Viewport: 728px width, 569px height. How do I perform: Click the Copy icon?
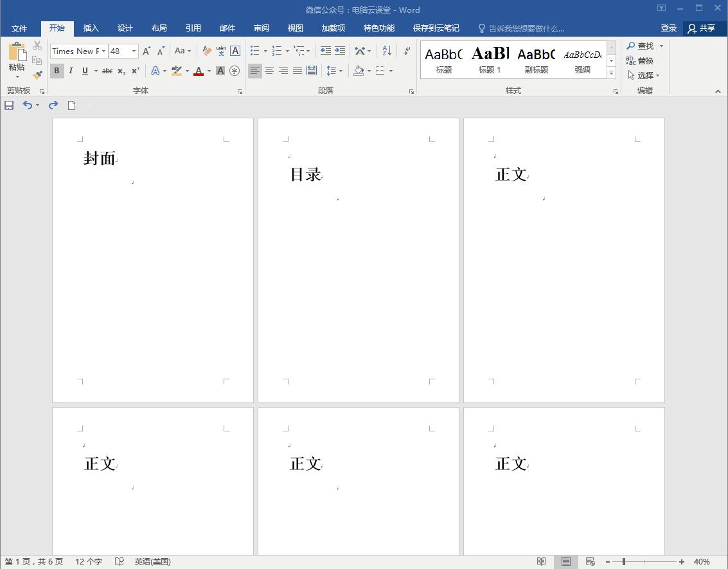(37, 60)
